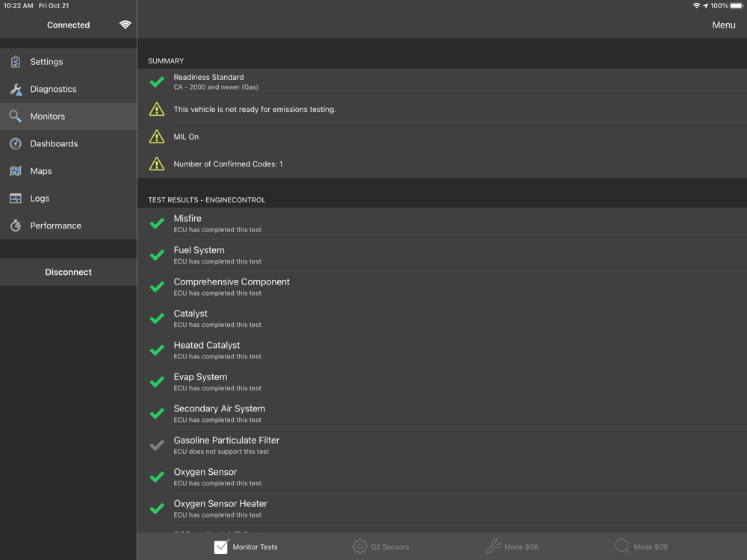Open the Maps icon in sidebar

[15, 171]
